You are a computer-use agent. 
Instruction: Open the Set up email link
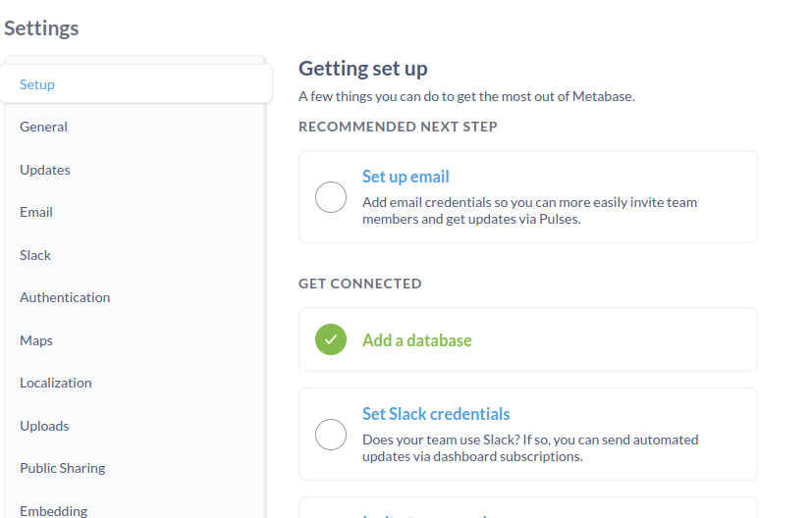click(x=406, y=177)
